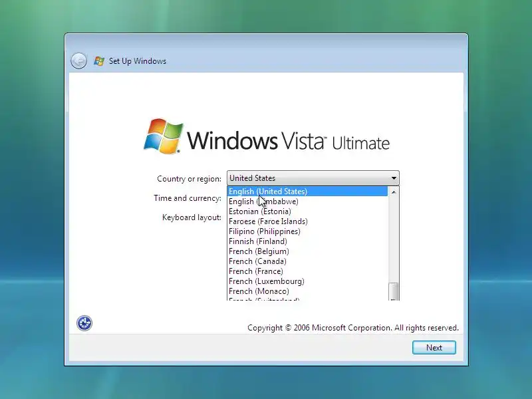Select English (United States) option

pyautogui.click(x=307, y=192)
